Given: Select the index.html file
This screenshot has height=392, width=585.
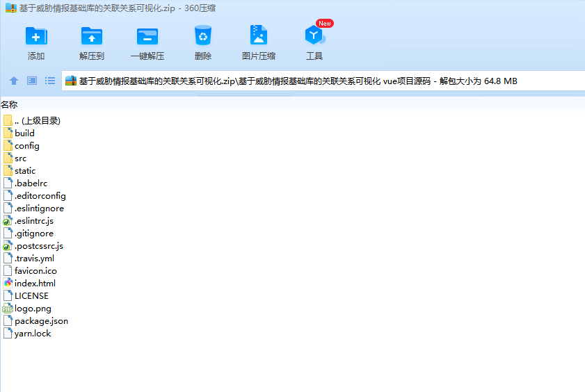Looking at the screenshot, I should coord(29,283).
